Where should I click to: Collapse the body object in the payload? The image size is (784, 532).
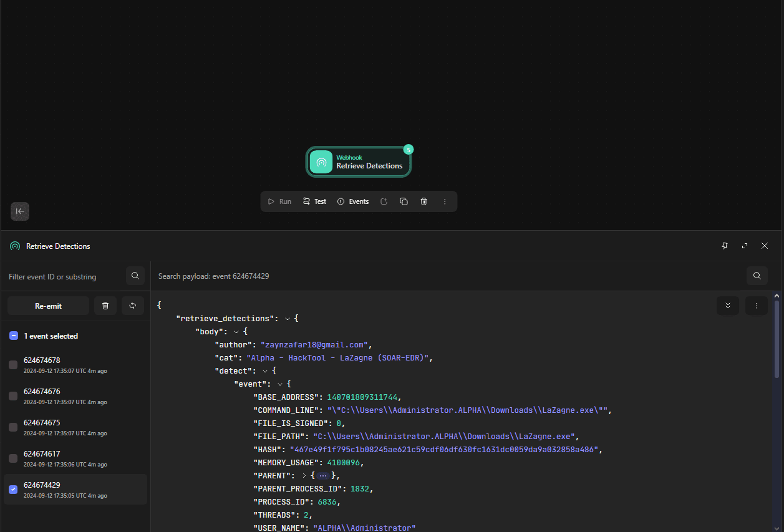[x=235, y=331]
